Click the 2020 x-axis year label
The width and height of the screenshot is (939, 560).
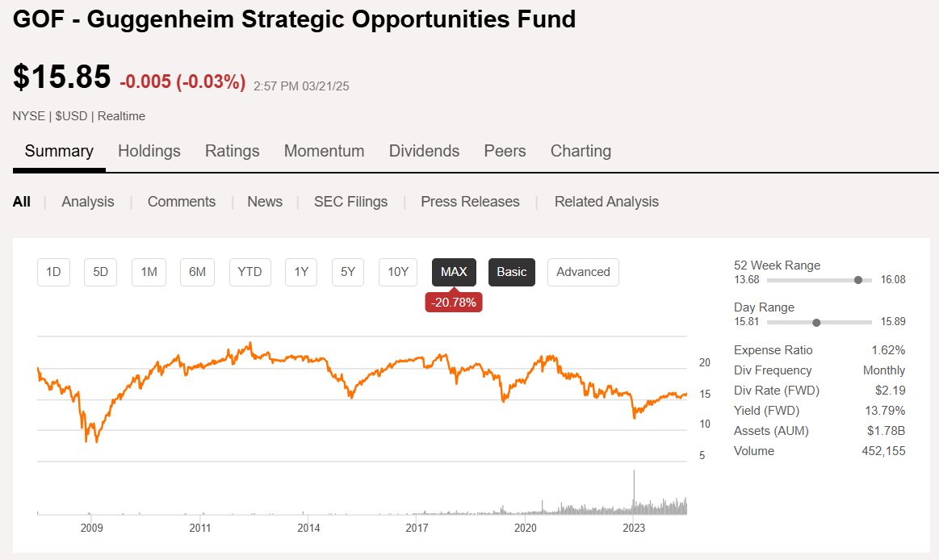[525, 528]
